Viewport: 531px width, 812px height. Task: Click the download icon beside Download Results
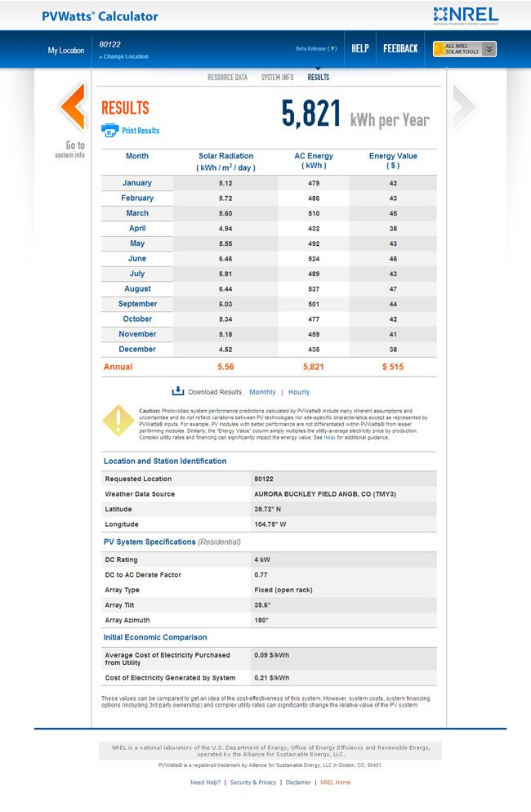(178, 391)
